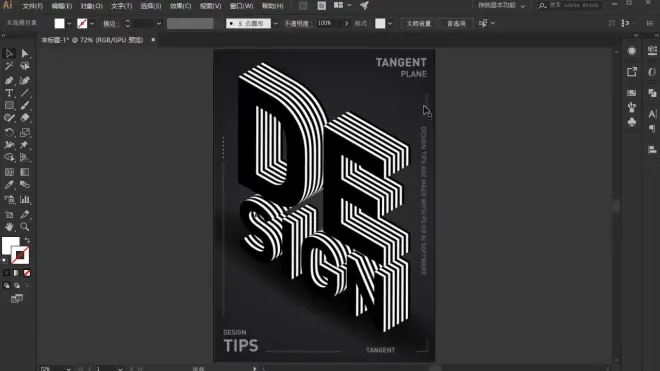Expand the fill color dropdown arrow
This screenshot has width=660, height=371.
tap(69, 24)
